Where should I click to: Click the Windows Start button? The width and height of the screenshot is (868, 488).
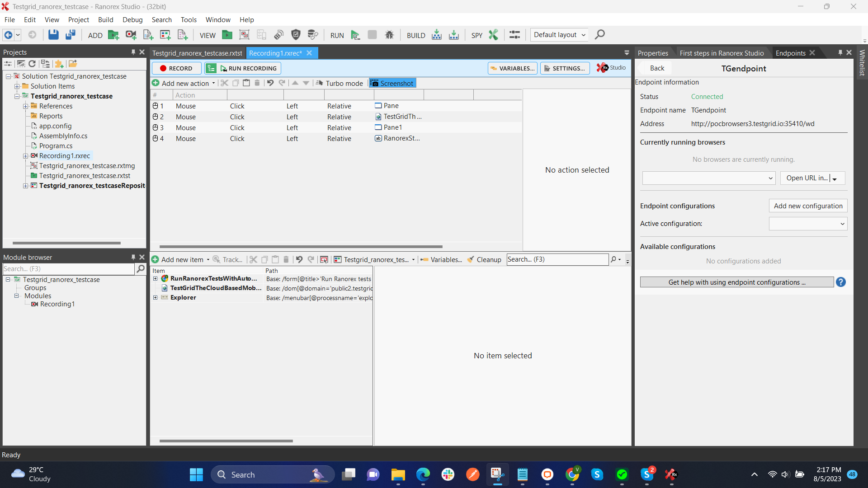point(196,474)
